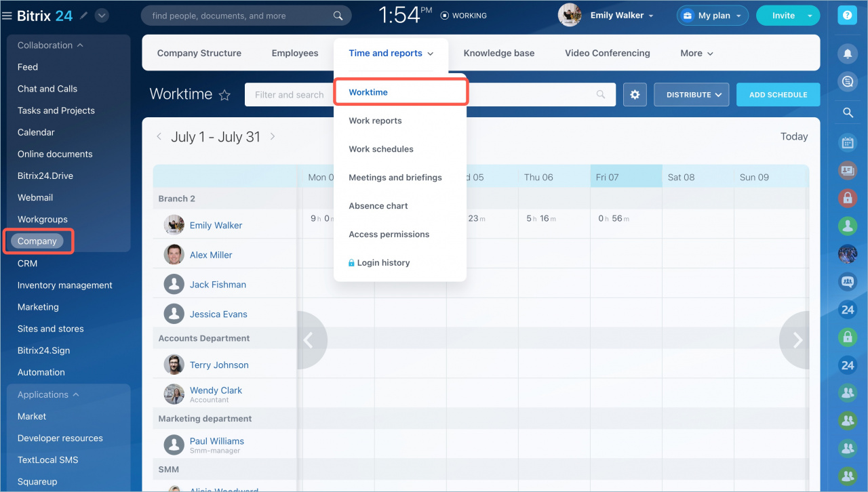
Task: Go to the previous month arrow
Action: (159, 136)
